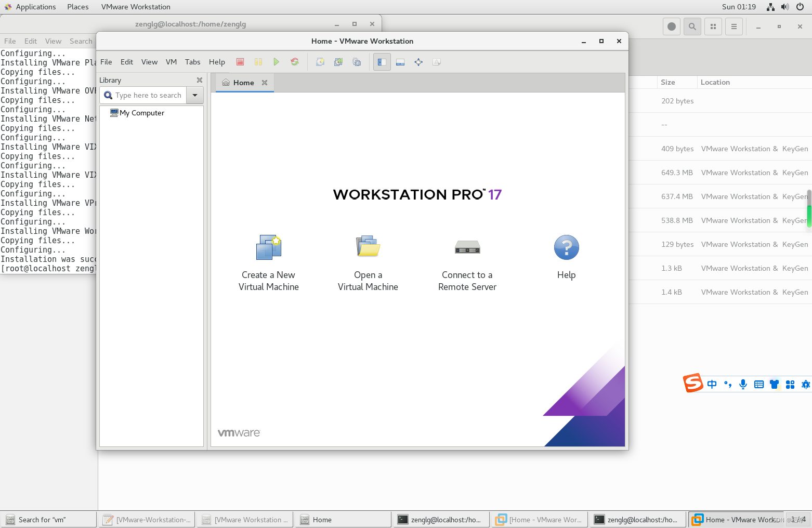Click the take snapshot icon
812x528 pixels.
(320, 61)
